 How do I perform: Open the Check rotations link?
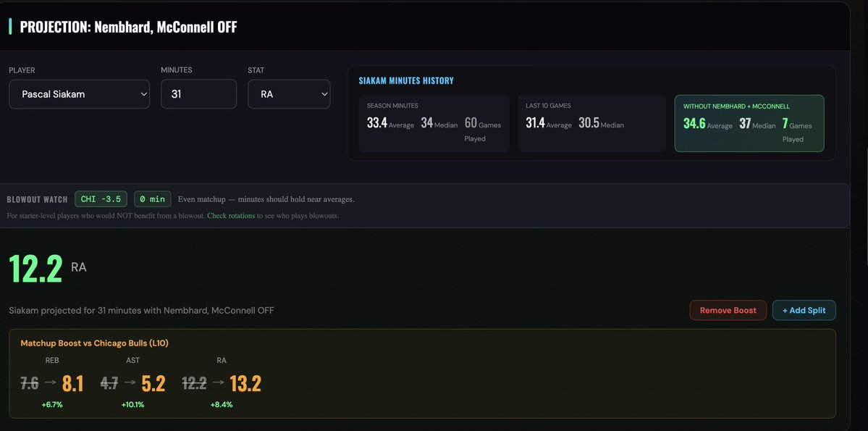click(x=231, y=216)
